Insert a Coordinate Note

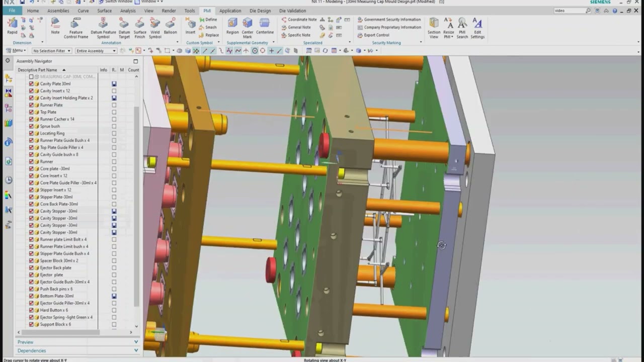[299, 20]
